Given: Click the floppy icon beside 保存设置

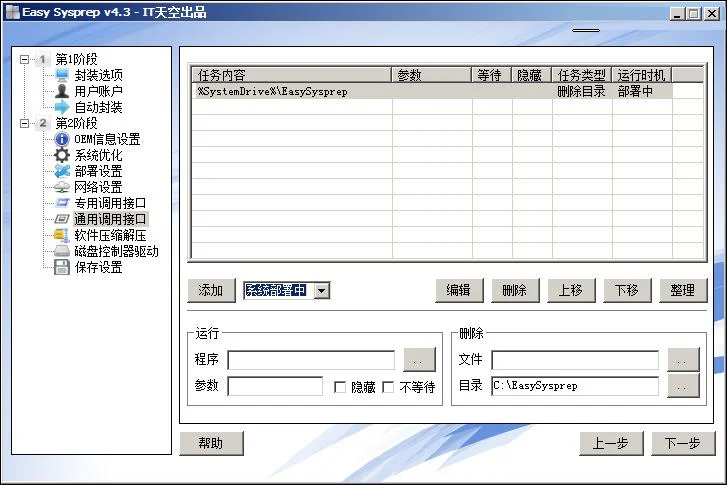Looking at the screenshot, I should (62, 267).
